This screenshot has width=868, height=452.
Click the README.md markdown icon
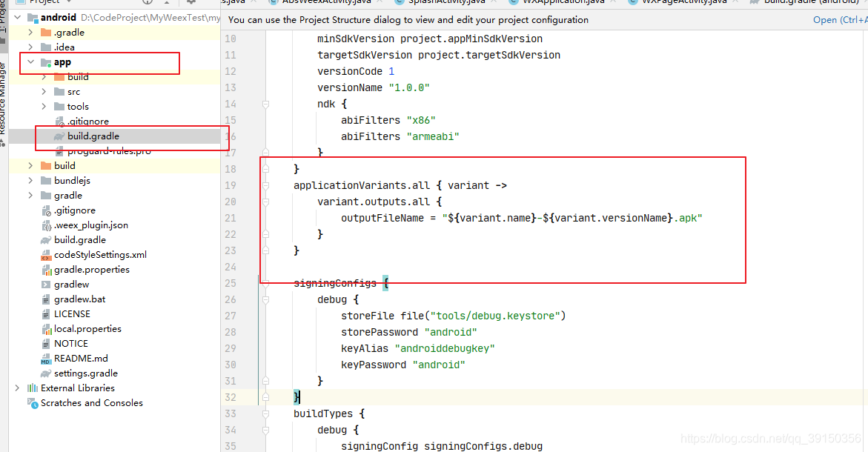coord(46,359)
